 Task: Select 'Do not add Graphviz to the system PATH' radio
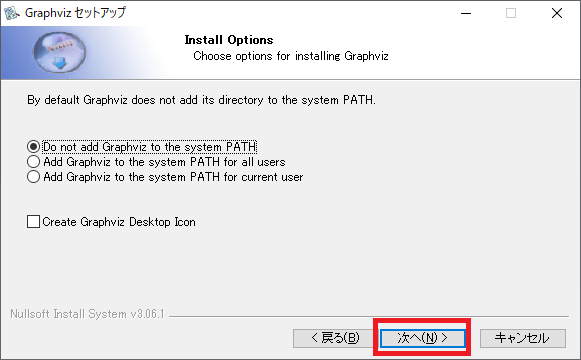coord(33,147)
